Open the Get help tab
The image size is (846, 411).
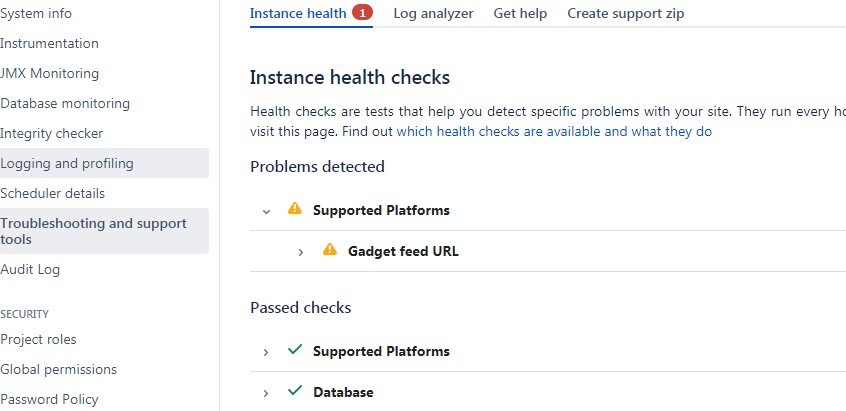(x=520, y=13)
